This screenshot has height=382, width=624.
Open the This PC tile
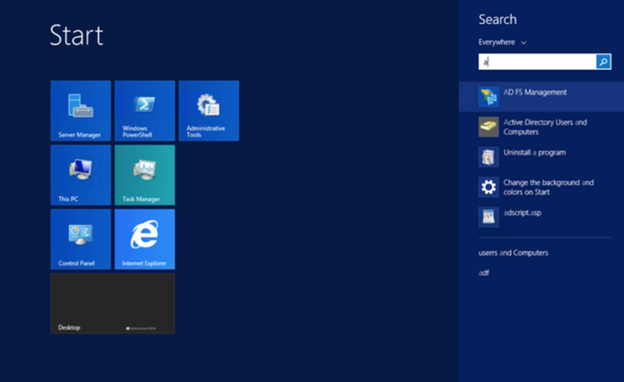(81, 175)
